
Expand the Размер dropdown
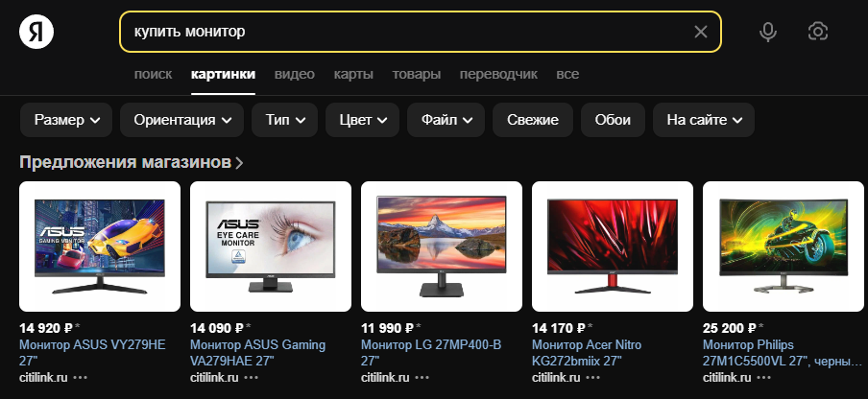click(66, 120)
